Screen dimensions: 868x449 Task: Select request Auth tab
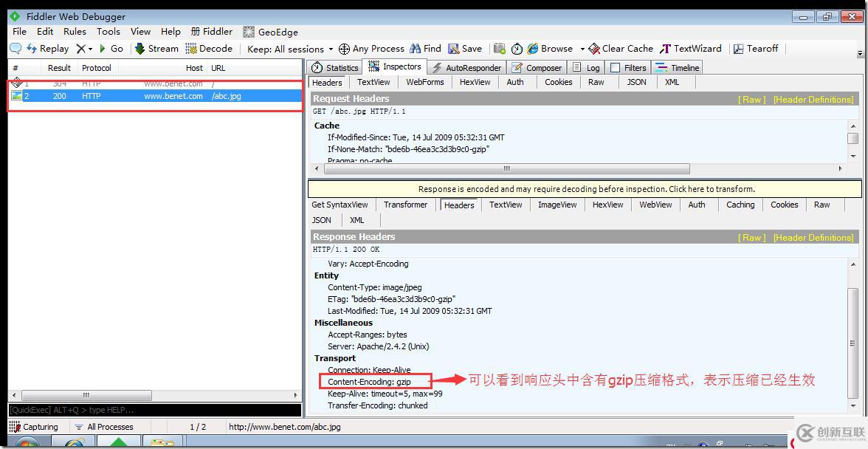(515, 82)
